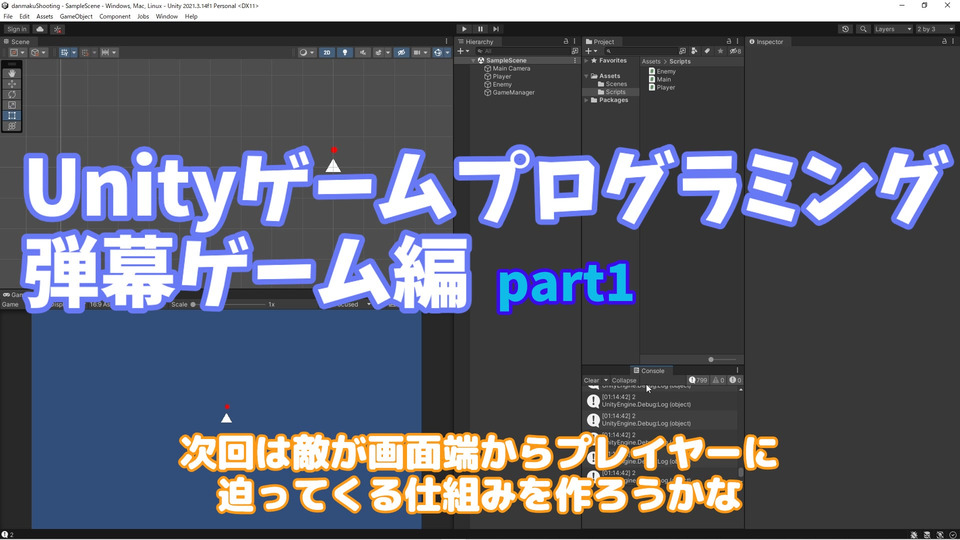Toggle scene audio button
960x540 pixels.
pyautogui.click(x=363, y=53)
